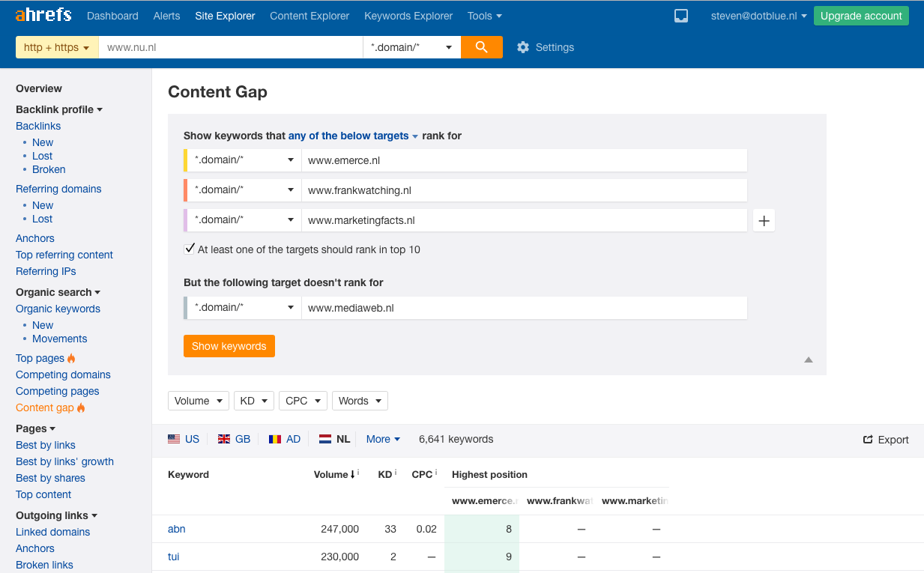Open the Volume filter dropdown
Image resolution: width=924 pixels, height=573 pixels.
click(x=199, y=401)
